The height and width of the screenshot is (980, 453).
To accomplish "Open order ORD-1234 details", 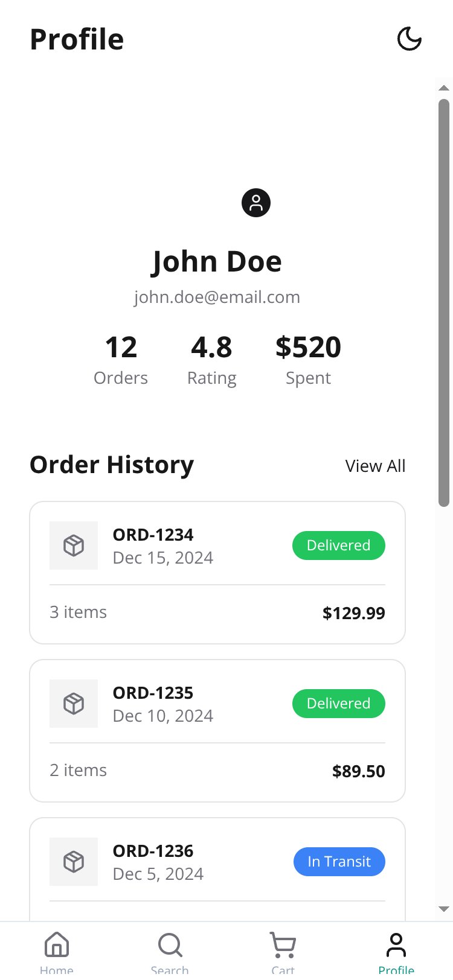I will 217,573.
